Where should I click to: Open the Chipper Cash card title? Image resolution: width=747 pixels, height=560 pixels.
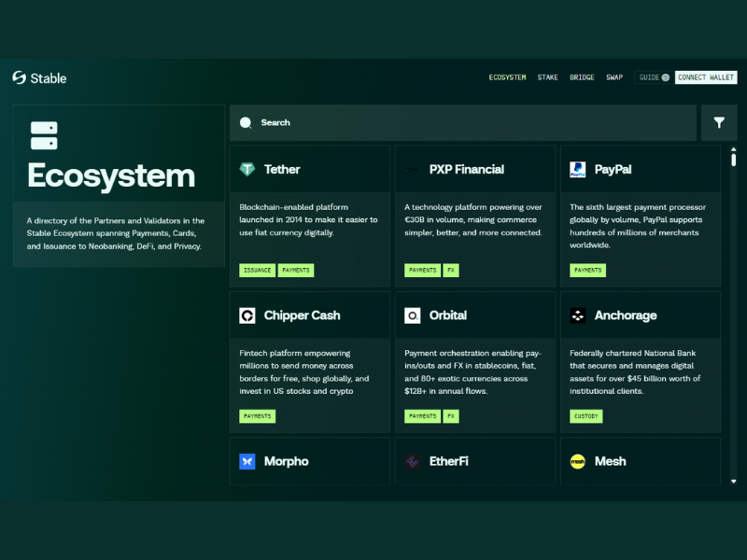[x=302, y=315]
